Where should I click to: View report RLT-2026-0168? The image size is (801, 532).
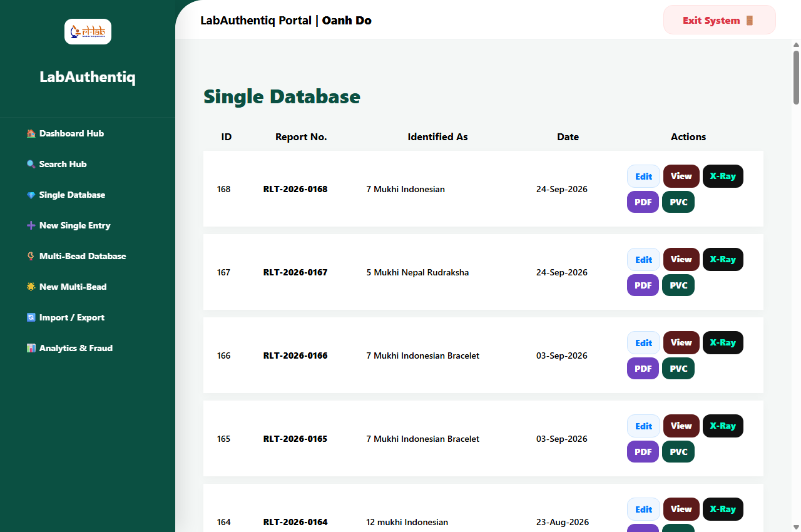(681, 176)
